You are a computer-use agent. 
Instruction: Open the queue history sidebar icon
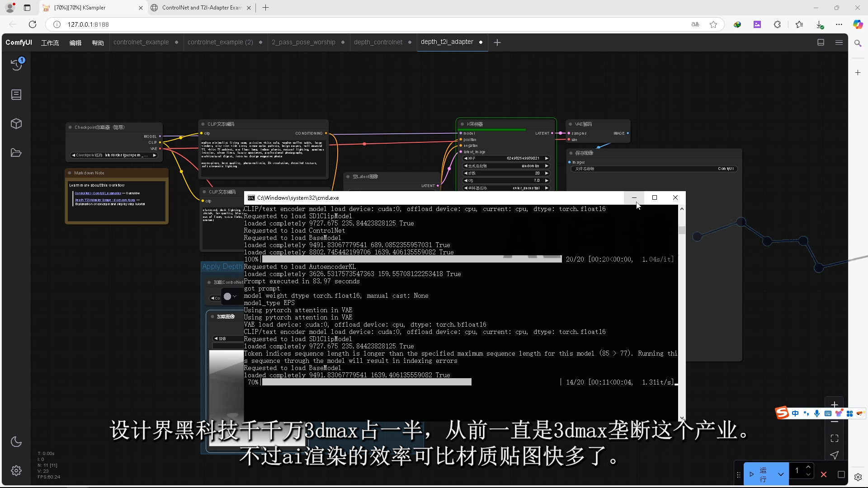click(x=17, y=65)
